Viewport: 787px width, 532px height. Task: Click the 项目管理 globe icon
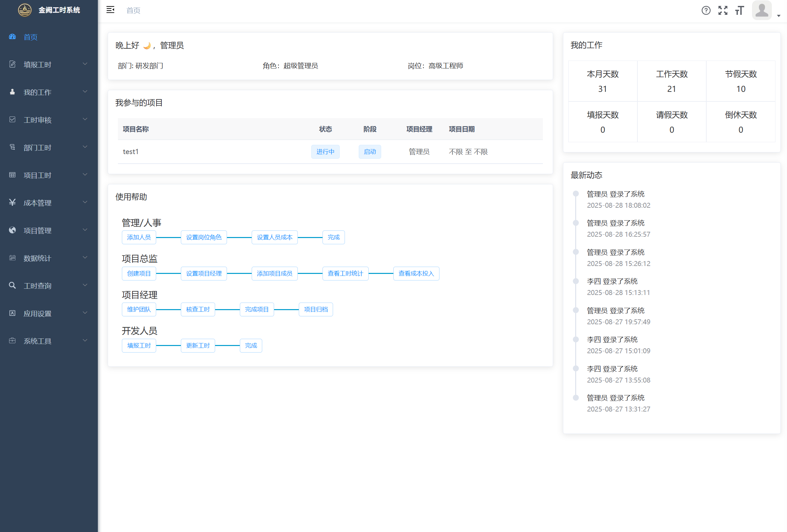coord(13,230)
